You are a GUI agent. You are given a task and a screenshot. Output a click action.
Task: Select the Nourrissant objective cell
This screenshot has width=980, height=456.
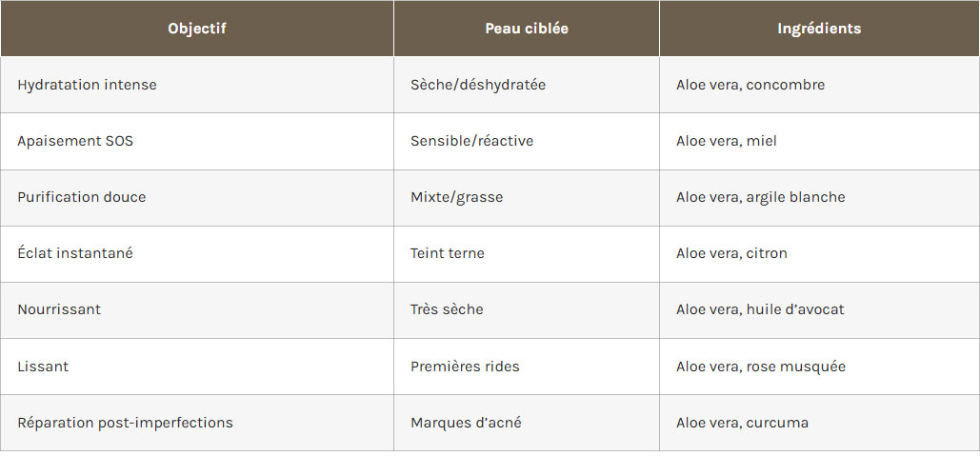pyautogui.click(x=59, y=309)
